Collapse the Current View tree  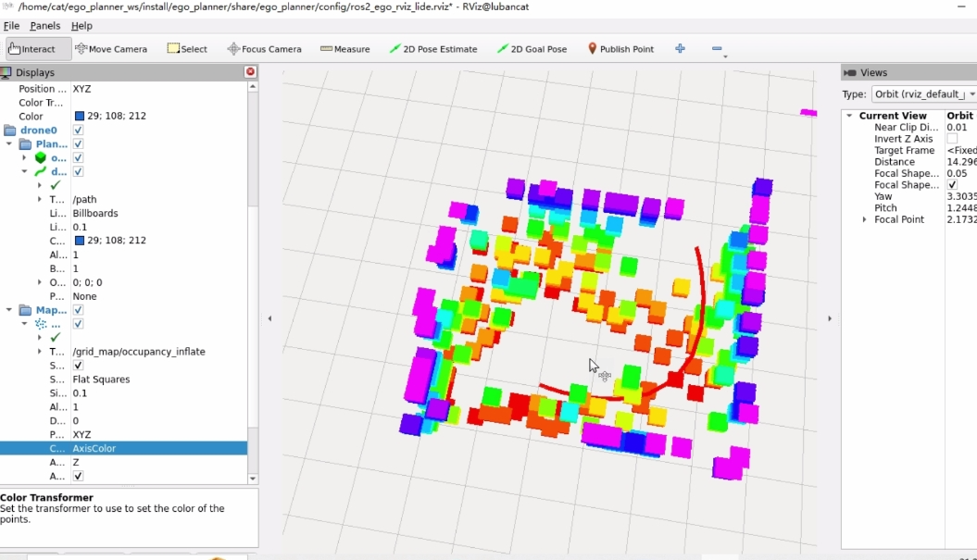pyautogui.click(x=849, y=116)
